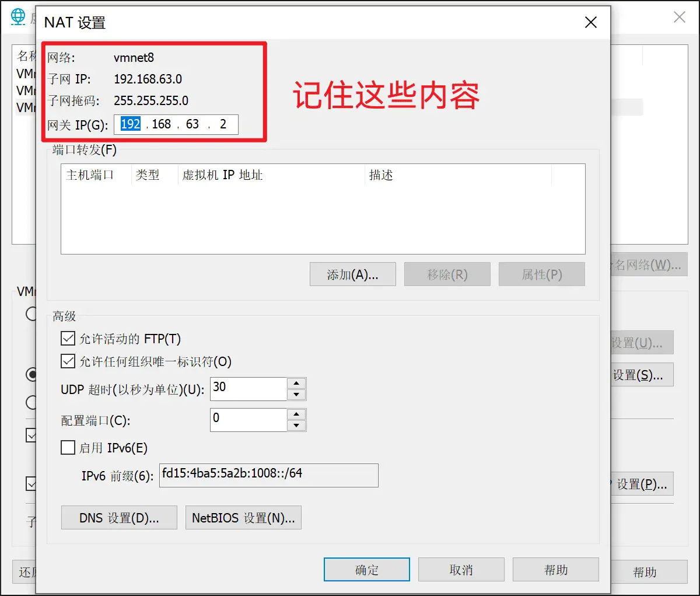This screenshot has height=596, width=700.
Task: Click the IPv6 前缀 text field
Action: (268, 475)
